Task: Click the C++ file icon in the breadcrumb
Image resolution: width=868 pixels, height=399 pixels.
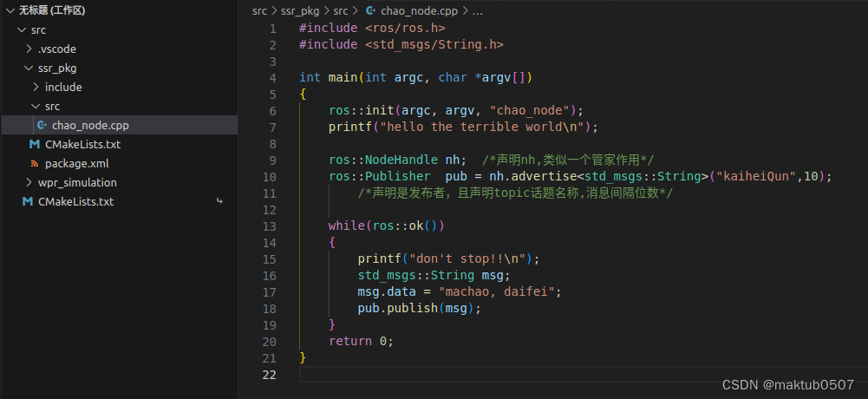Action: coord(371,10)
